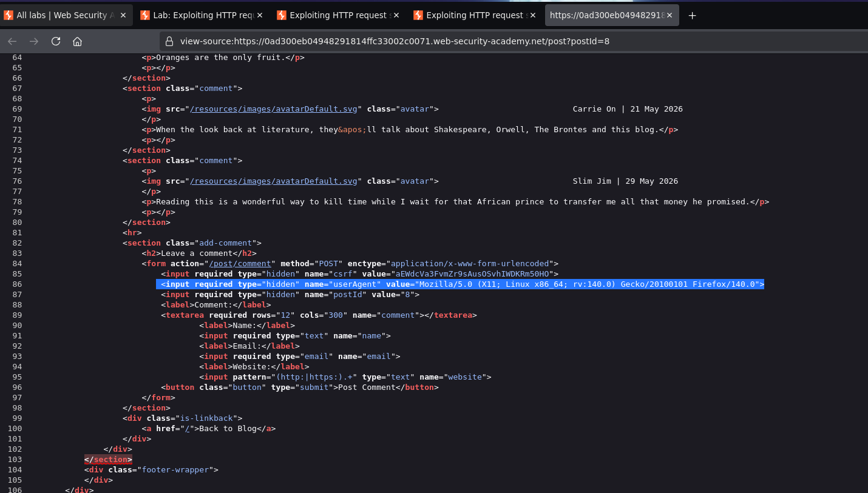Click the favicon on the 'Lab: Exploiting' tab
This screenshot has width=868, height=493.
pyautogui.click(x=145, y=15)
